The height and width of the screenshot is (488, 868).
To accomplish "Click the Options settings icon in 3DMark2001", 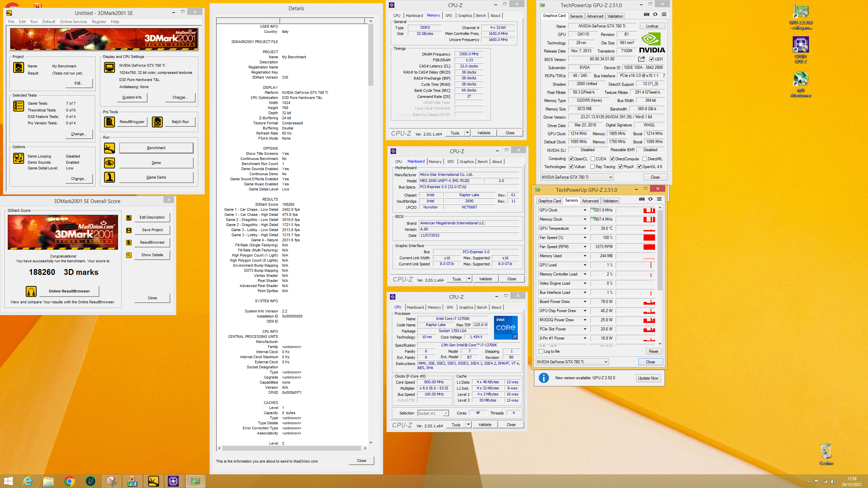I will 18,158.
